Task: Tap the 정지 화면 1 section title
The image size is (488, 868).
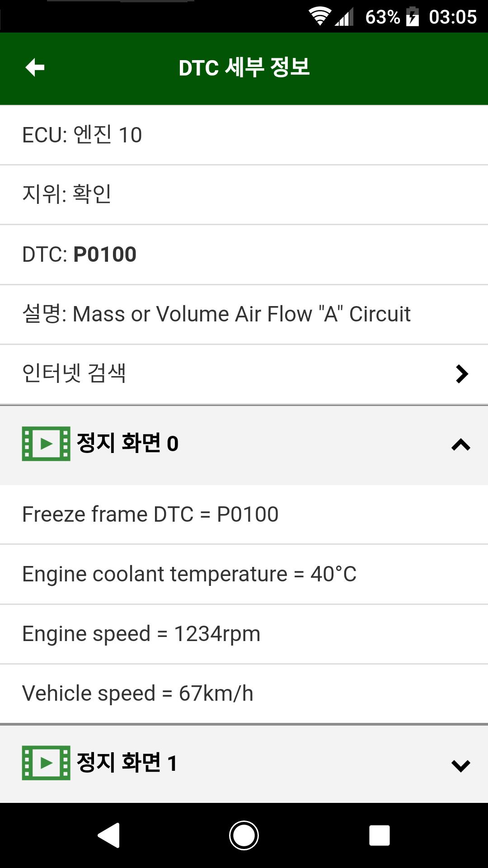Action: coord(127,763)
